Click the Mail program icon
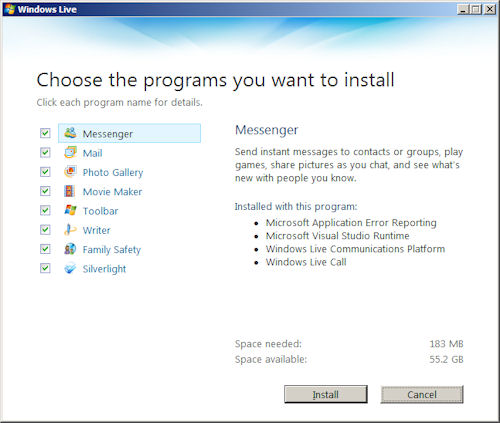Image resolution: width=500 pixels, height=423 pixels. [70, 152]
